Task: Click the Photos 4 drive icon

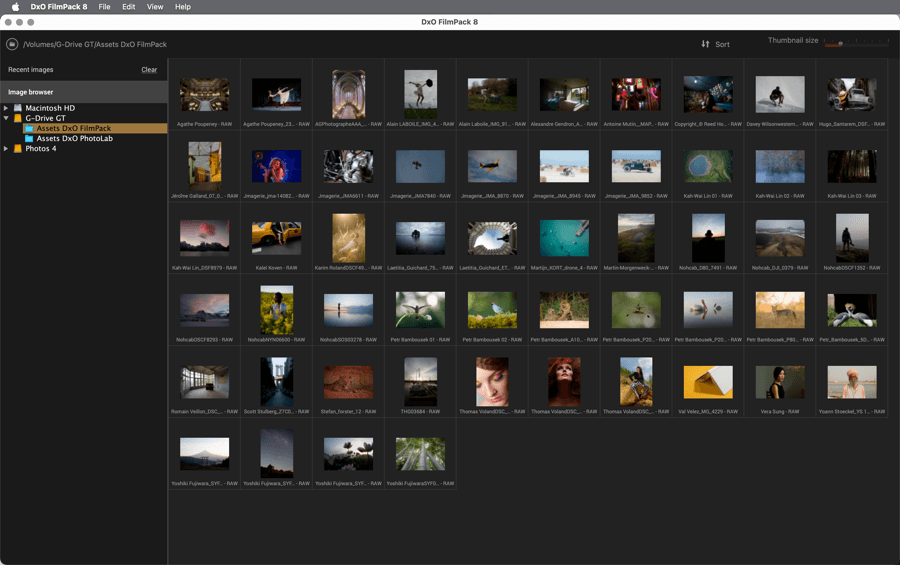Action: [x=18, y=149]
